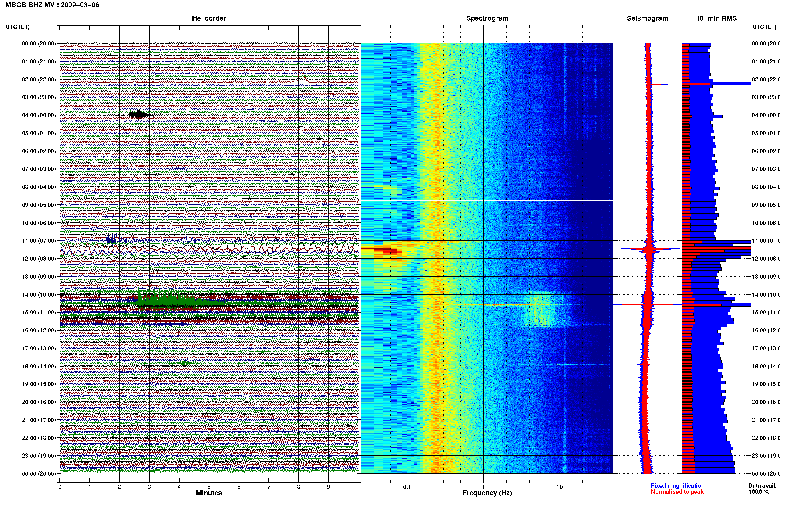The width and height of the screenshot is (812, 508).
Task: Click the black seismic event burst at 04:00
Action: tap(139, 115)
